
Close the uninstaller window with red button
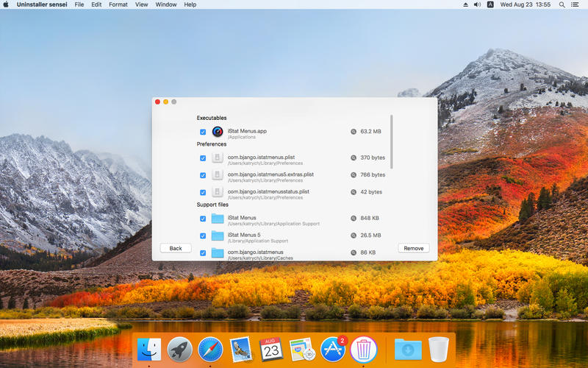pos(157,102)
